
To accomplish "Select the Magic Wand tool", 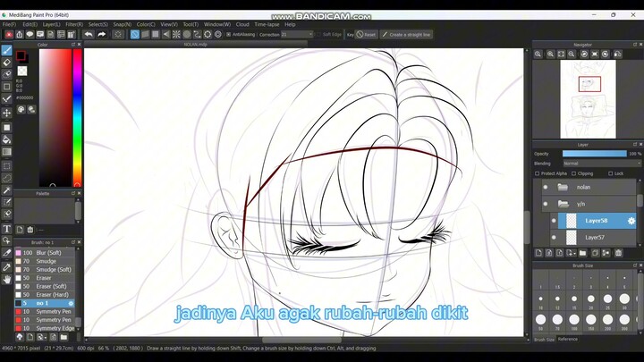I will click(6, 190).
